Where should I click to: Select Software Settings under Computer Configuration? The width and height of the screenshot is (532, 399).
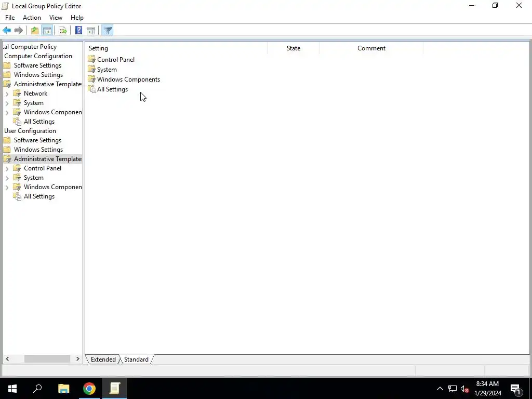pyautogui.click(x=37, y=65)
